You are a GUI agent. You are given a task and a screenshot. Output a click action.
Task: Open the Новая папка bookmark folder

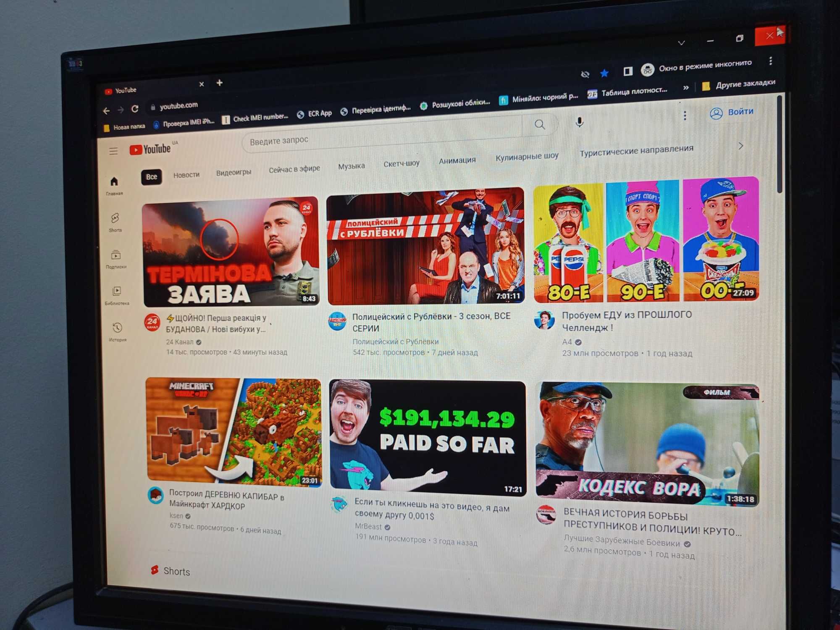[x=124, y=127]
